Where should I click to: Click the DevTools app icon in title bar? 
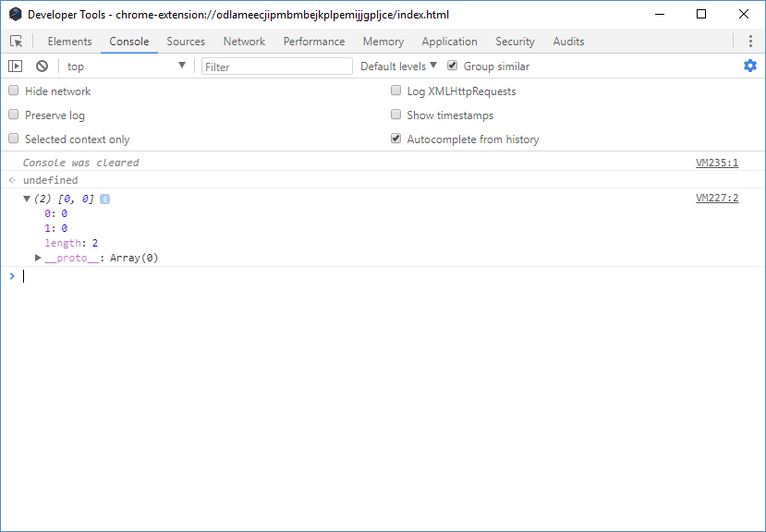pos(15,15)
